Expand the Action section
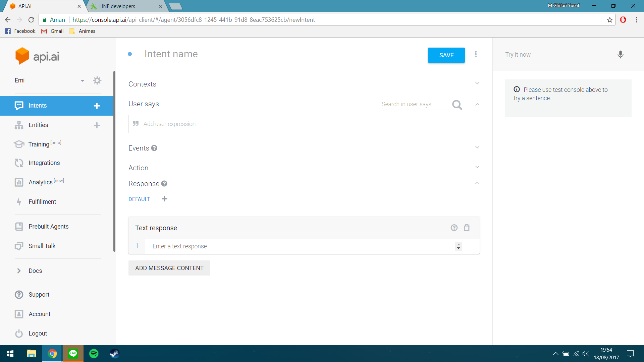 (477, 167)
